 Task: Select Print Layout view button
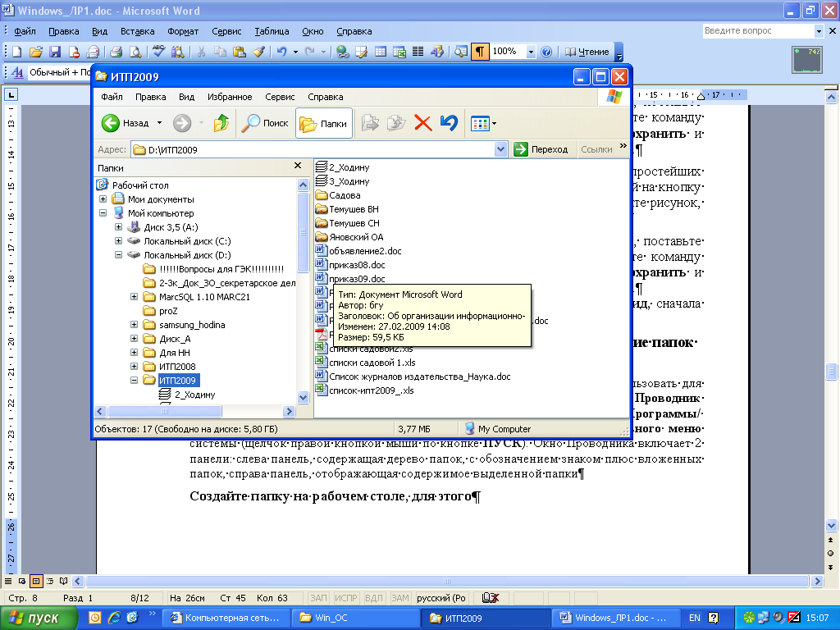point(36,582)
